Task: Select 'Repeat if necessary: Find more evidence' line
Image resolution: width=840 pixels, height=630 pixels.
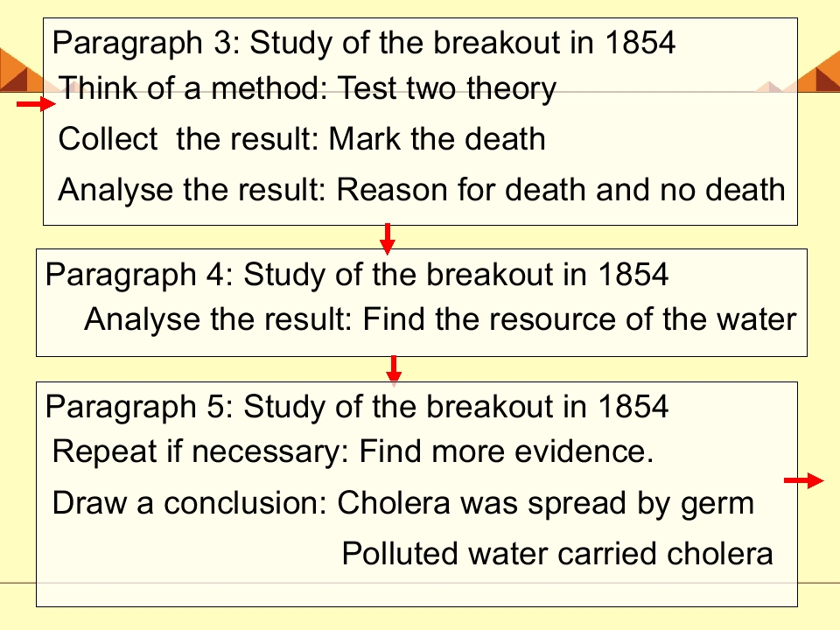Action: (x=353, y=451)
